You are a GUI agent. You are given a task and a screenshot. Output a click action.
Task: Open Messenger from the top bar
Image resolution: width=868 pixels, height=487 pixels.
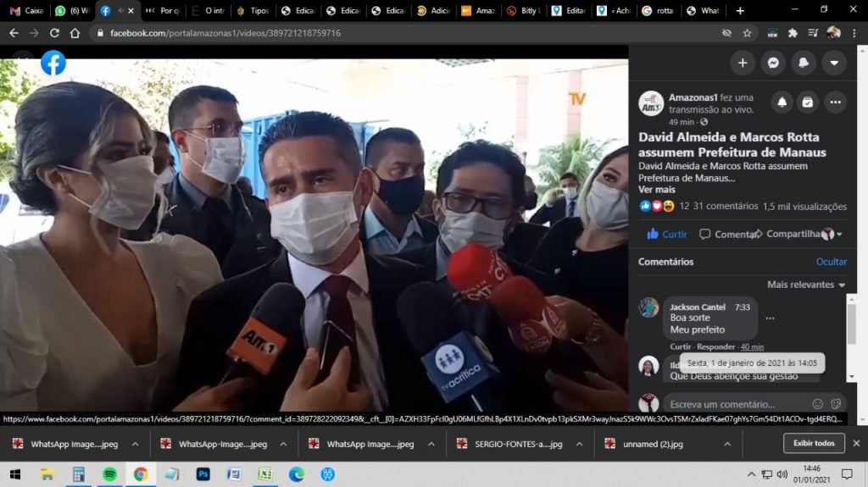click(773, 63)
